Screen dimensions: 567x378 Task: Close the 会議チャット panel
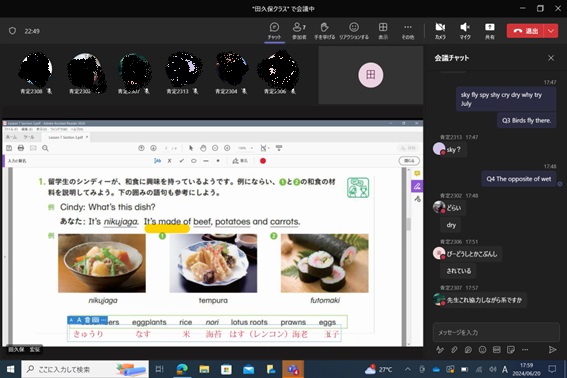[551, 58]
